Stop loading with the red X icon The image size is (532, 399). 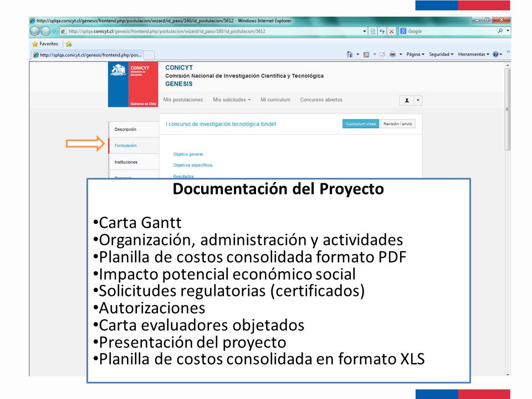coord(392,31)
